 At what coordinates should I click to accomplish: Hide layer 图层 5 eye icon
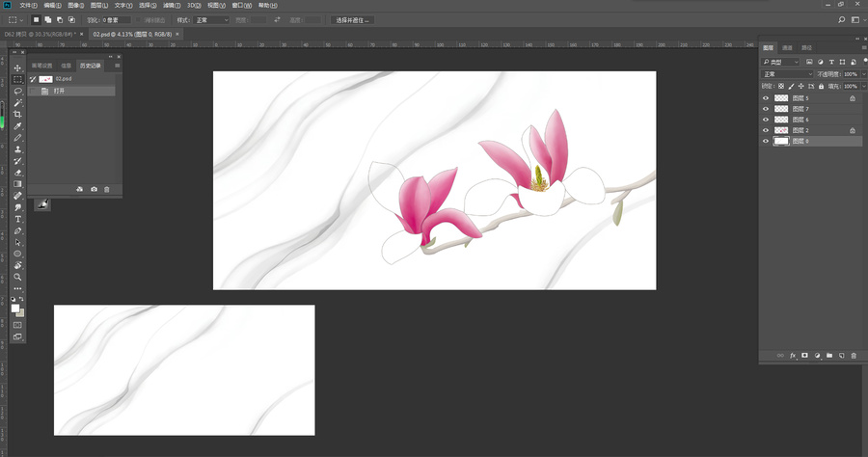(766, 98)
